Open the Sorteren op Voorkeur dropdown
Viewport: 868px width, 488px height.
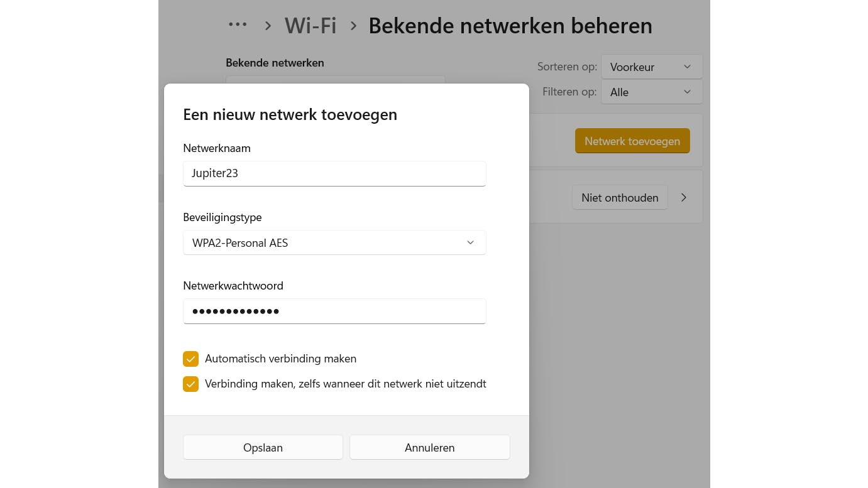[x=652, y=67]
